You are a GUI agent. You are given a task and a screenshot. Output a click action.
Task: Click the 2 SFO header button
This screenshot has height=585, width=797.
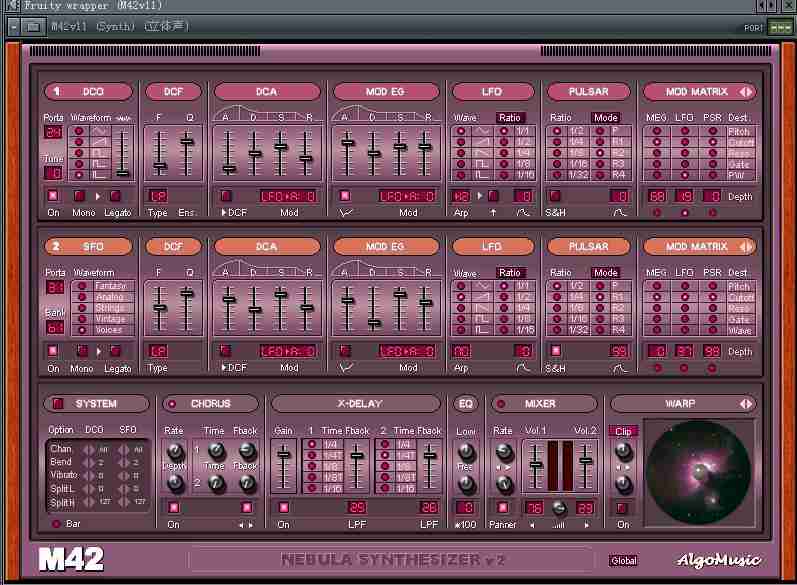click(89, 247)
